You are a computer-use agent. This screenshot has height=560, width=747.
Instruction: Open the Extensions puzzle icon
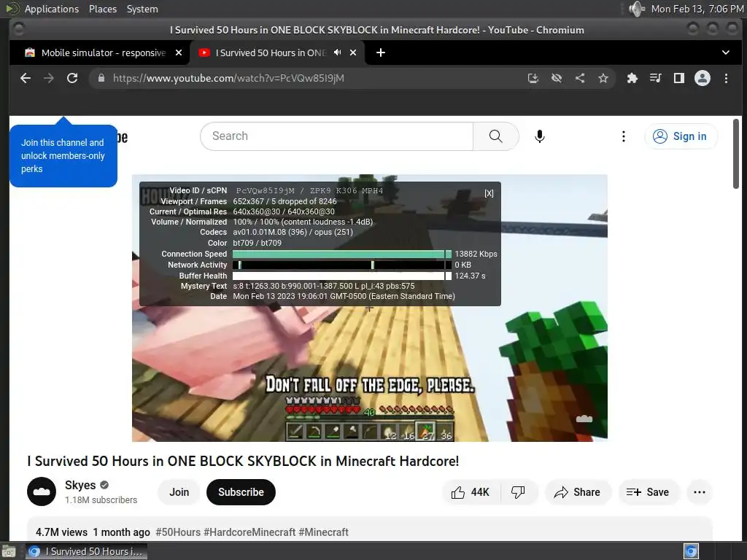632,78
